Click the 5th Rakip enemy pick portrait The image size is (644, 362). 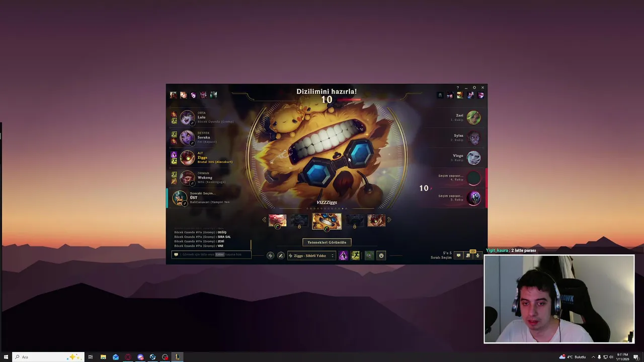point(473,198)
